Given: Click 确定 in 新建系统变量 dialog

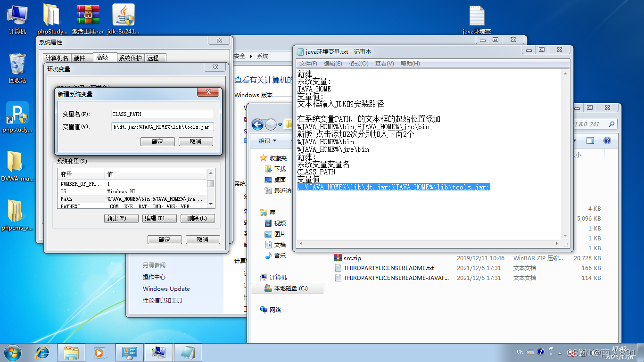Looking at the screenshot, I should [157, 141].
